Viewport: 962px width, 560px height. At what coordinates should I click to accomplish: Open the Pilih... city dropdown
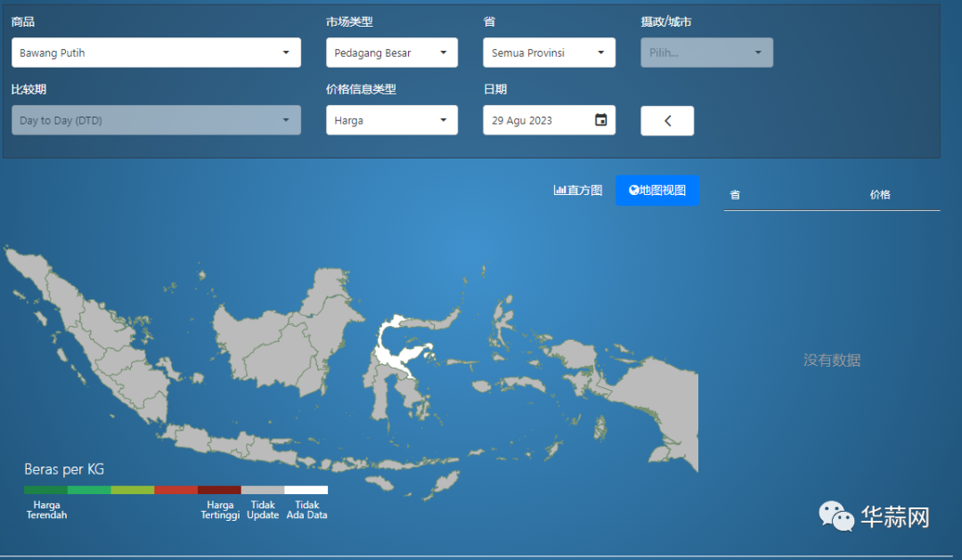pos(706,53)
